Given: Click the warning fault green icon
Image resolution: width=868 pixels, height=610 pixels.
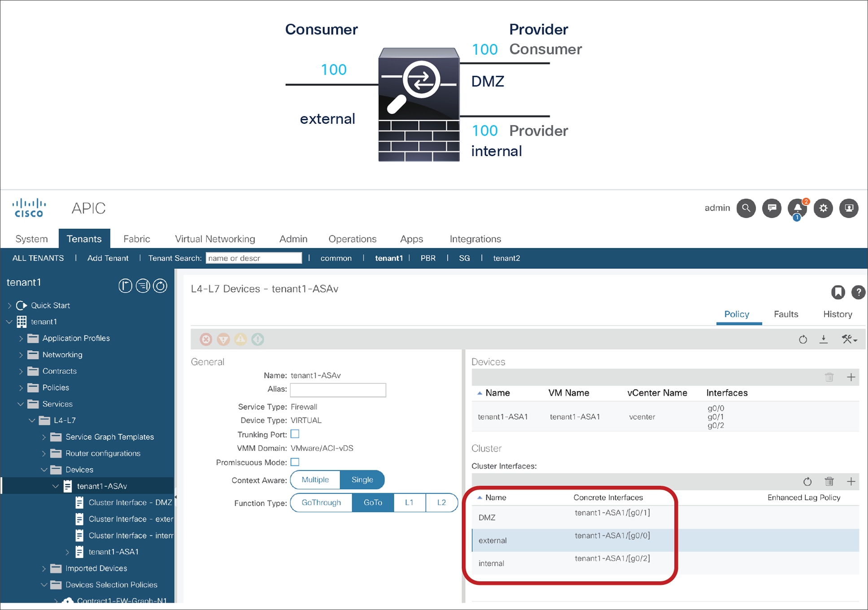Looking at the screenshot, I should [x=257, y=339].
